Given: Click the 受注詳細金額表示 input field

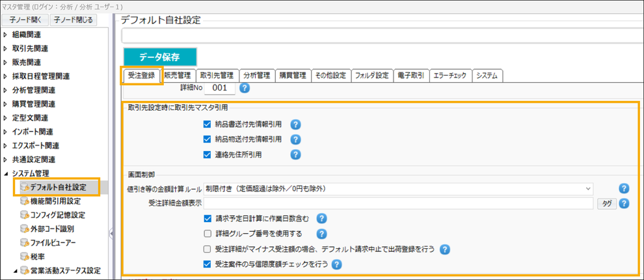Looking at the screenshot, I should pyautogui.click(x=399, y=204).
